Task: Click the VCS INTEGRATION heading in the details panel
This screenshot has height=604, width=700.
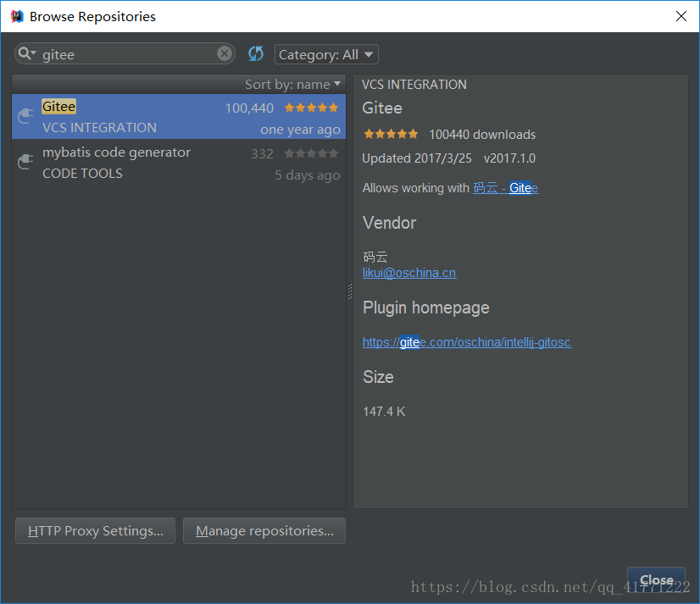Action: point(414,85)
